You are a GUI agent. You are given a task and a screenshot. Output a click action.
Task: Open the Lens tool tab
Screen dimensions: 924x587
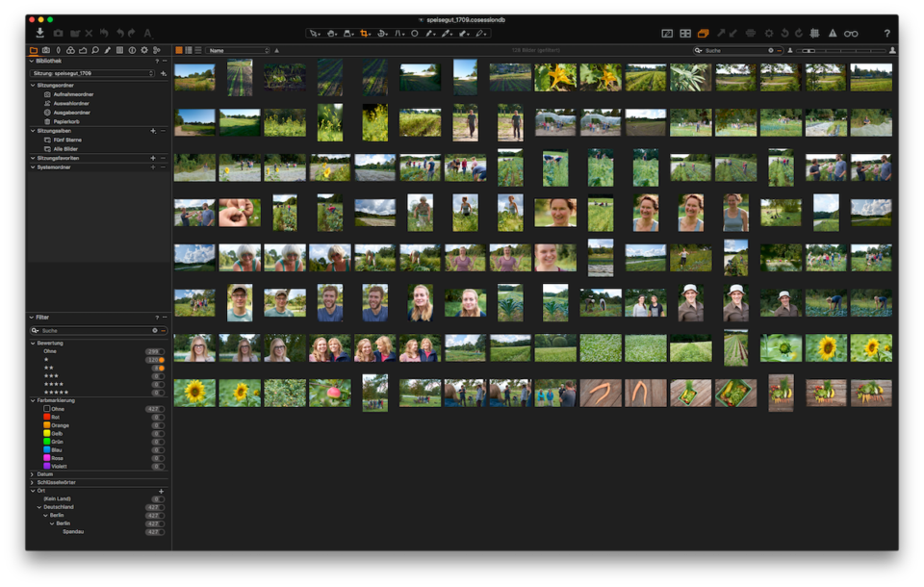click(x=59, y=51)
